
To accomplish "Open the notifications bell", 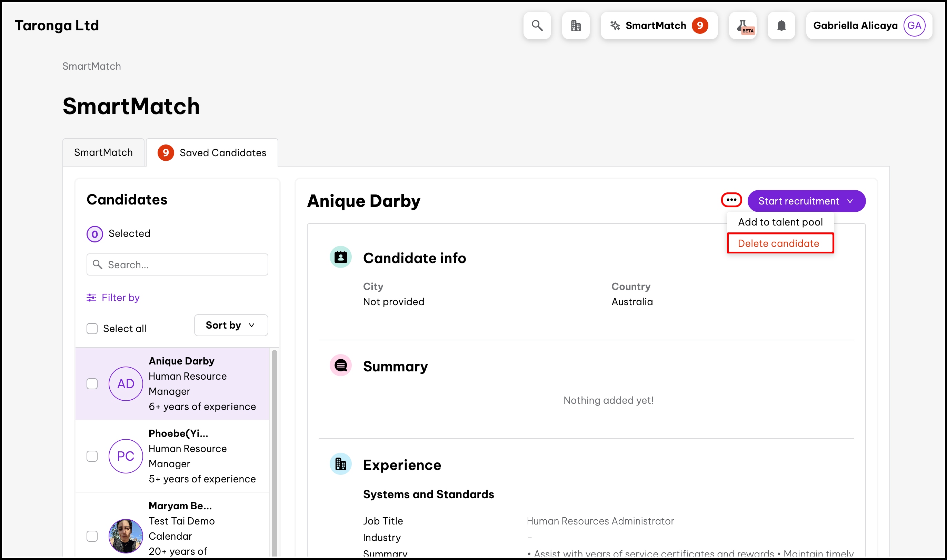I will pyautogui.click(x=781, y=26).
